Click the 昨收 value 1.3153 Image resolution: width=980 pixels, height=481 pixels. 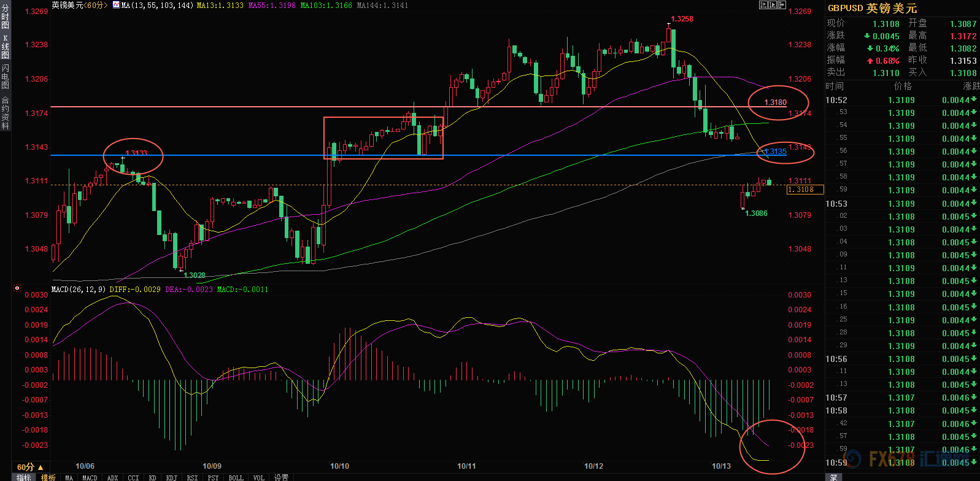963,61
